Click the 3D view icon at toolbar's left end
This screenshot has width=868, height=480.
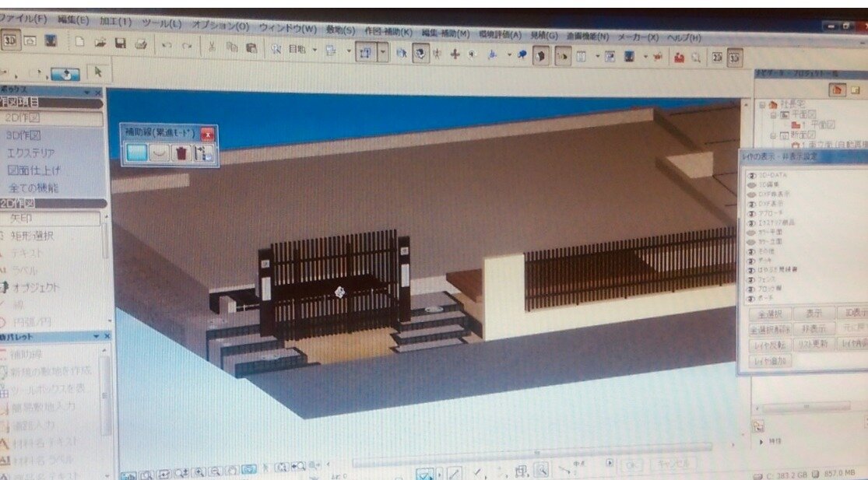11,41
